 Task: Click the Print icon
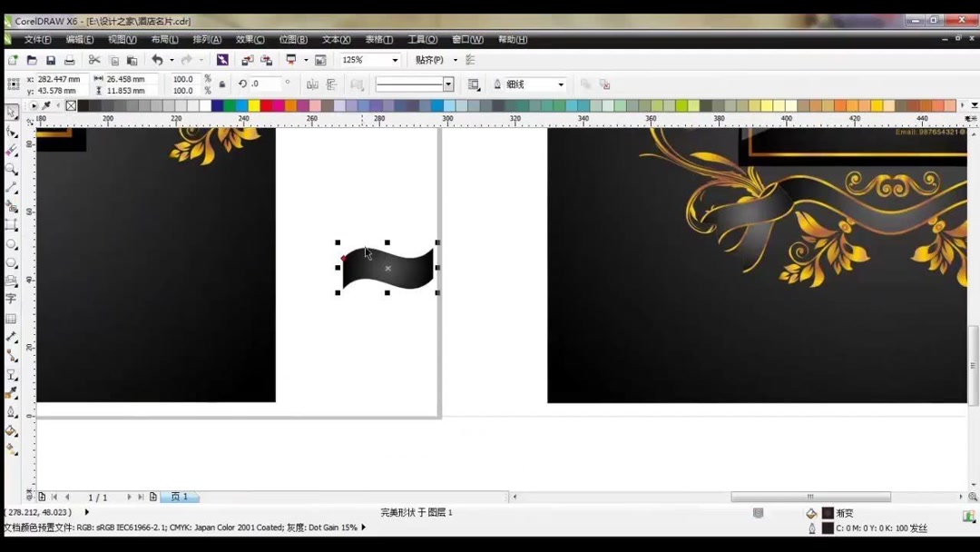tap(69, 58)
